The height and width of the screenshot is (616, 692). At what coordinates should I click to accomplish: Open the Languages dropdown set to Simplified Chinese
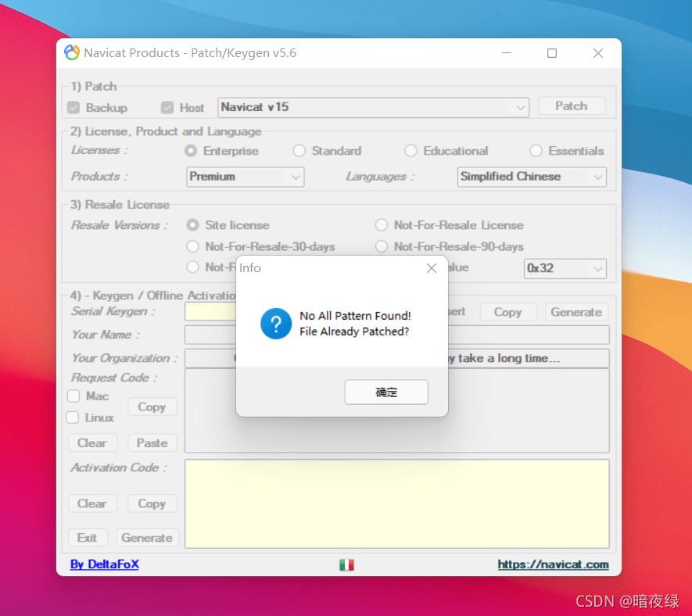pos(532,177)
